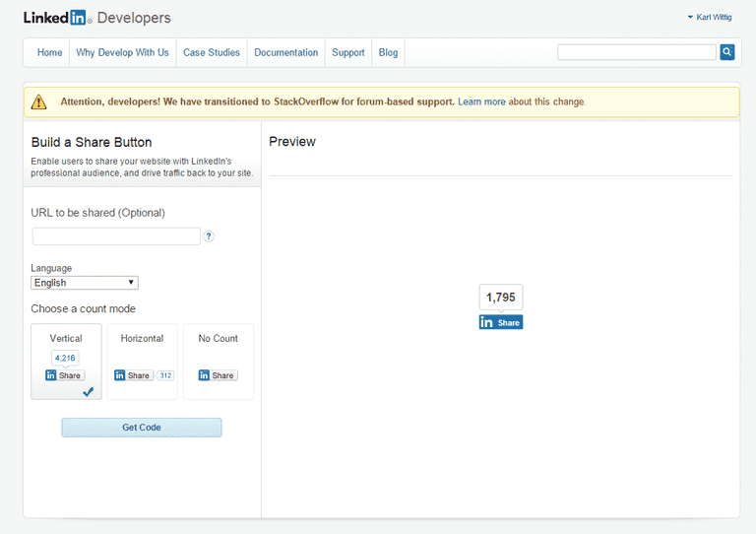The image size is (756, 534).
Task: Open the Language dropdown
Action: tap(85, 283)
